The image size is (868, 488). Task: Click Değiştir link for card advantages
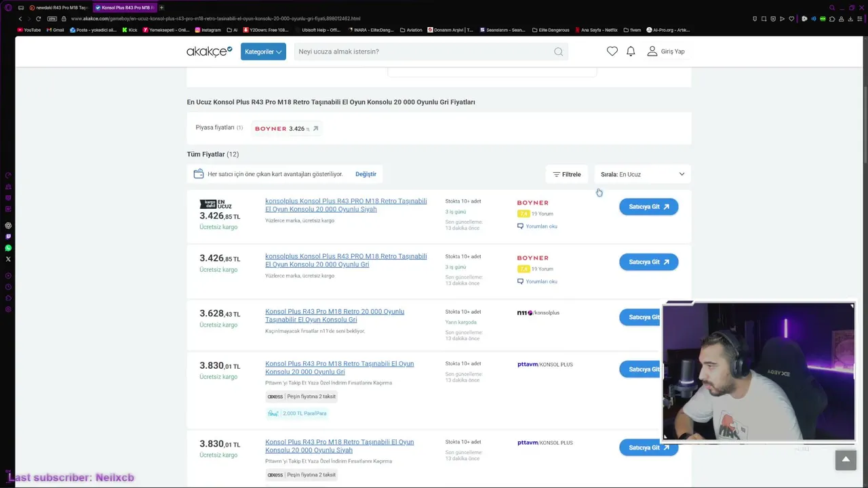pos(366,174)
